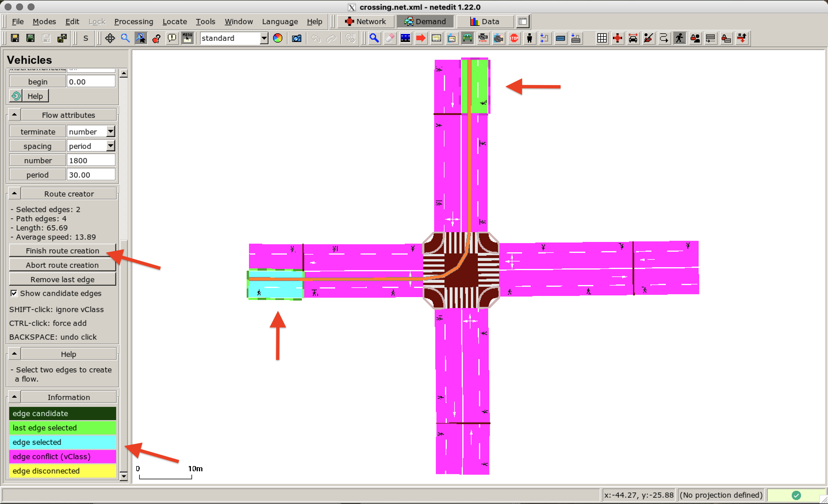The image size is (828, 504).
Task: Select the Delete eraser tool
Action: 390,38
